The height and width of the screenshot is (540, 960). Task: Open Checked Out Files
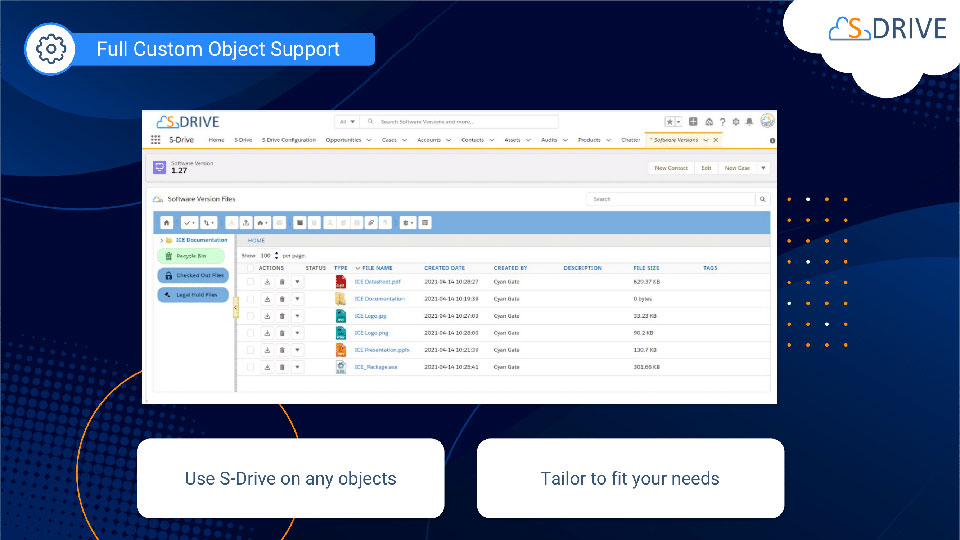point(193,276)
